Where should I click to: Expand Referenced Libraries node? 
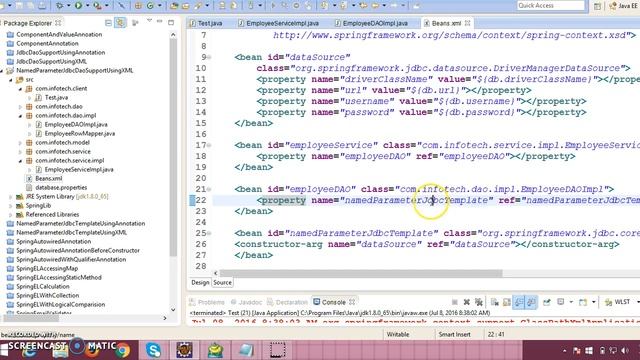pos(11,215)
